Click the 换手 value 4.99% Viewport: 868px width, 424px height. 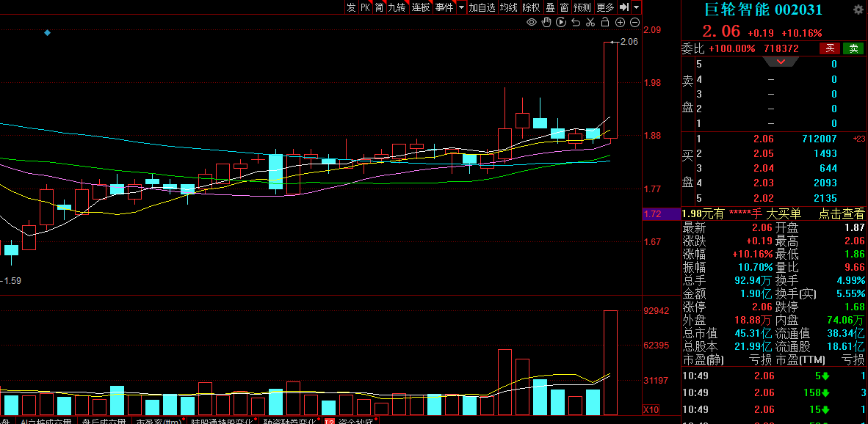851,281
